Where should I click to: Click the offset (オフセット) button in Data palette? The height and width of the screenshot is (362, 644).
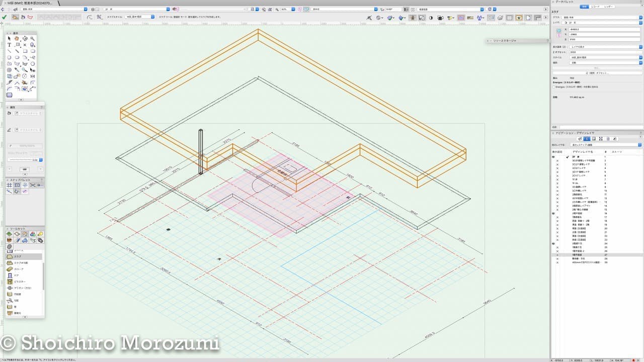[x=597, y=73]
